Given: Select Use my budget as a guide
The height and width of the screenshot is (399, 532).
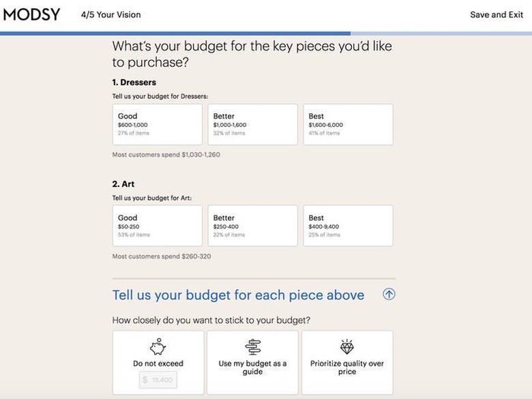Looking at the screenshot, I should point(252,367).
